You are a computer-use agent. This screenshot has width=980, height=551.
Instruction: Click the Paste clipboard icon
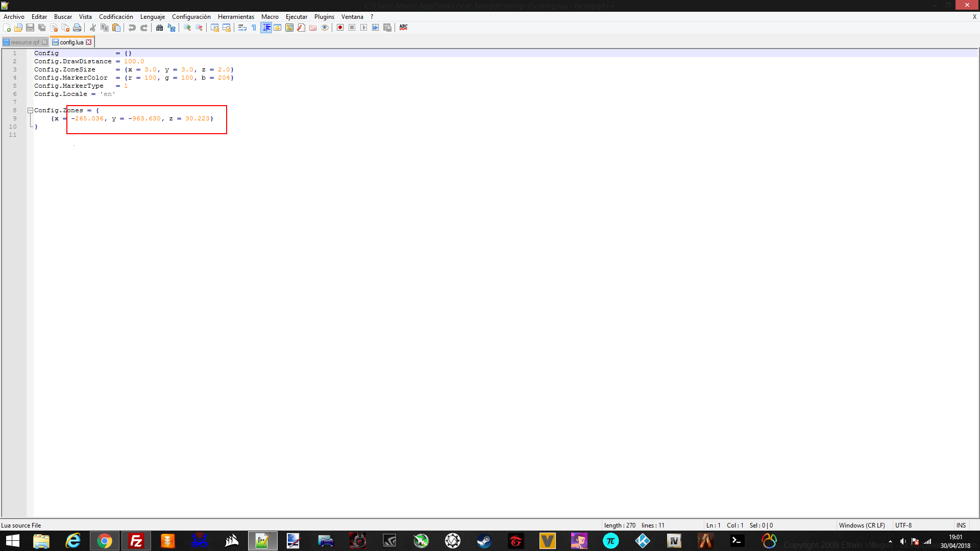click(x=116, y=28)
